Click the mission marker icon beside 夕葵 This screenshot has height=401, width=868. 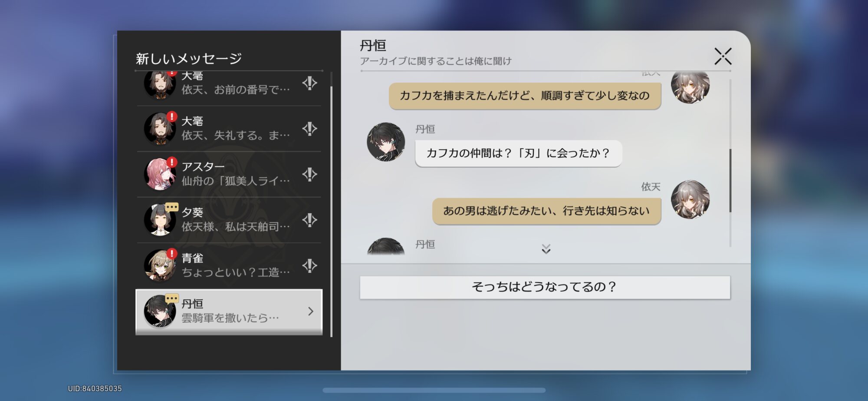[x=309, y=220]
